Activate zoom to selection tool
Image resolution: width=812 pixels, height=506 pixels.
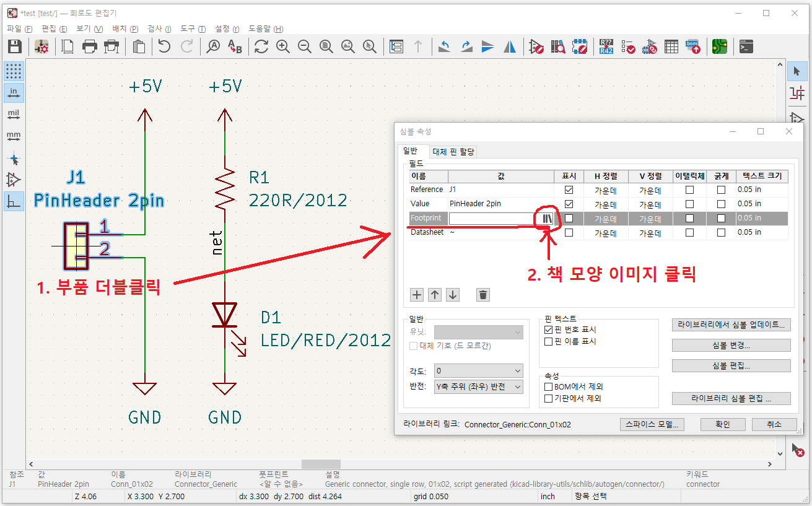pos(370,46)
